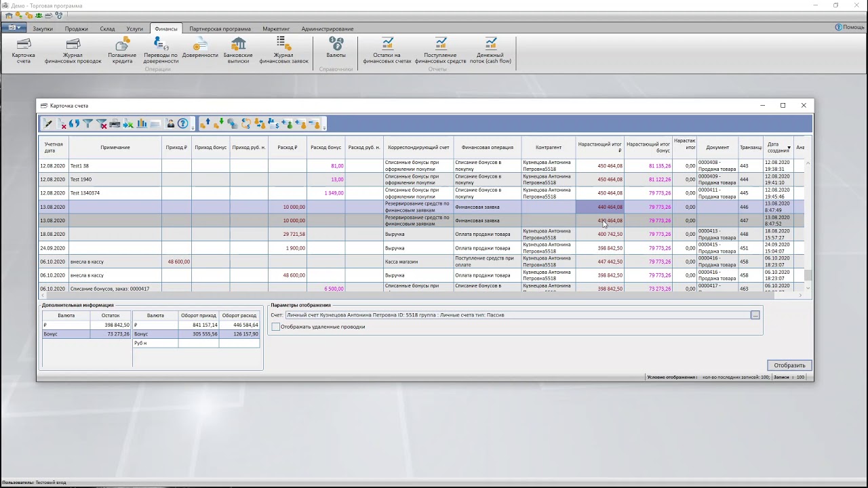Click the currency exchange circular arrows icon
This screenshot has width=868, height=488.
[245, 123]
